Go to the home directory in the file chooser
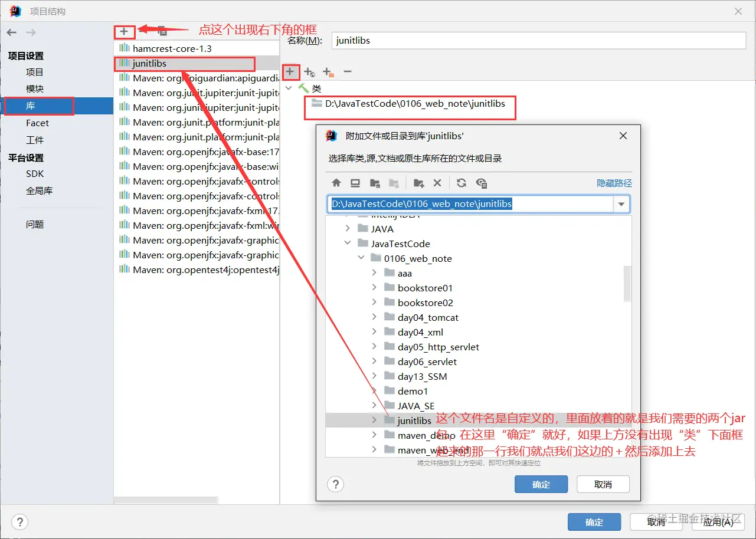The width and height of the screenshot is (756, 539). click(336, 183)
